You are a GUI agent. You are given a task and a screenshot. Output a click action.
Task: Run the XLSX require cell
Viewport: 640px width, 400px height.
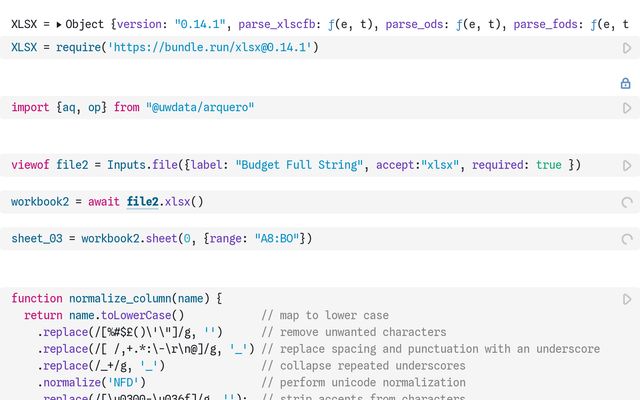627,48
